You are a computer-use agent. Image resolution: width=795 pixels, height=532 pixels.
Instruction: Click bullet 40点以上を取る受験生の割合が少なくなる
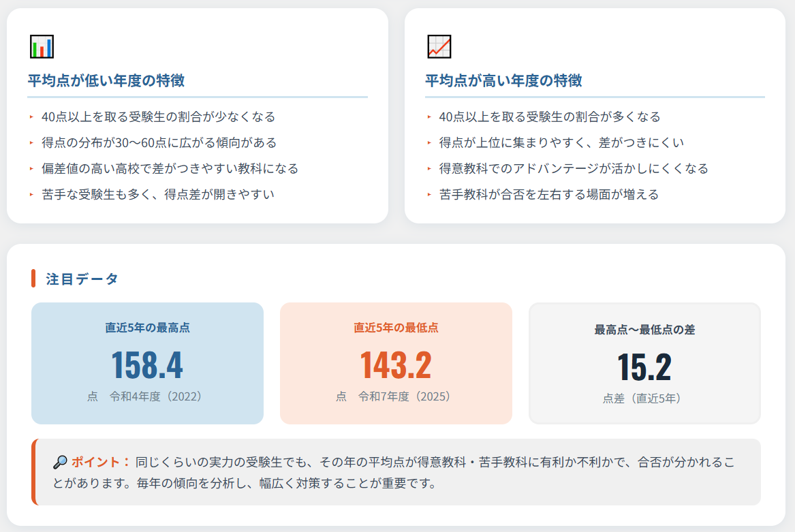[x=158, y=116]
